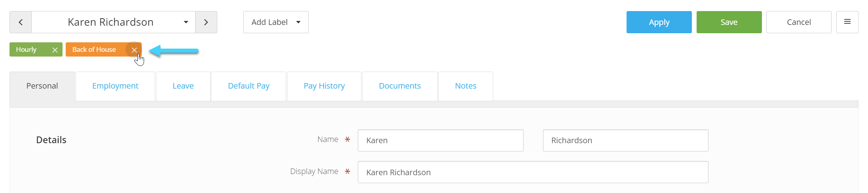
Task: View the Pay History tab
Action: (x=324, y=86)
